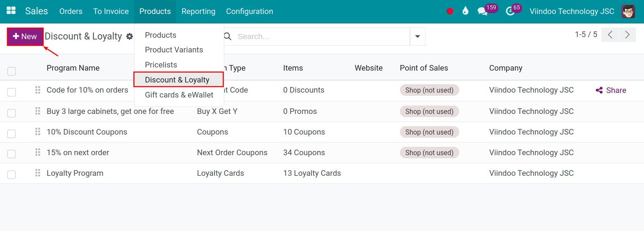
Task: Open the 15% on next order program
Action: pos(78,152)
